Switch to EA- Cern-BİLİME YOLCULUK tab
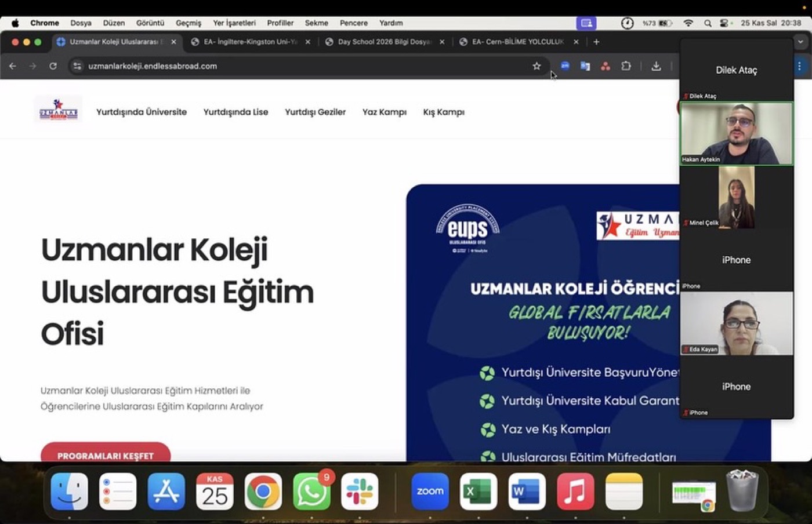The image size is (812, 524). click(518, 42)
